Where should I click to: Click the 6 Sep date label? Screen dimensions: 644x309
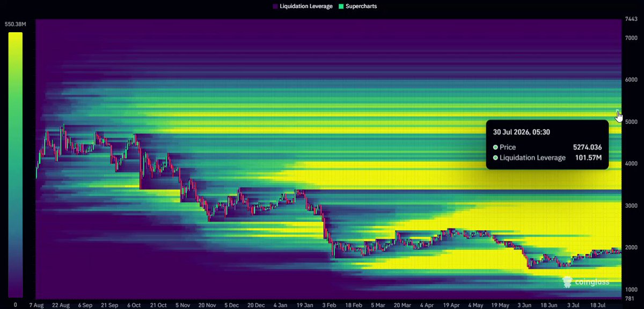click(x=86, y=305)
